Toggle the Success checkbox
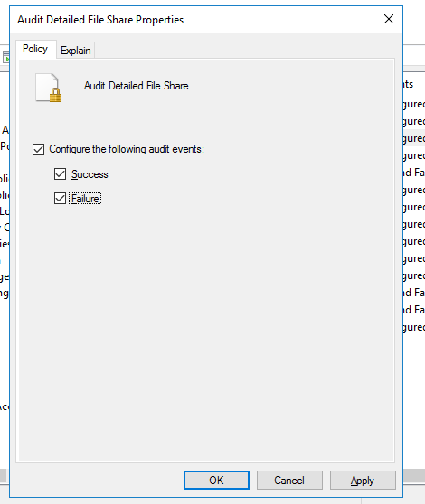The image size is (425, 504). coord(61,174)
